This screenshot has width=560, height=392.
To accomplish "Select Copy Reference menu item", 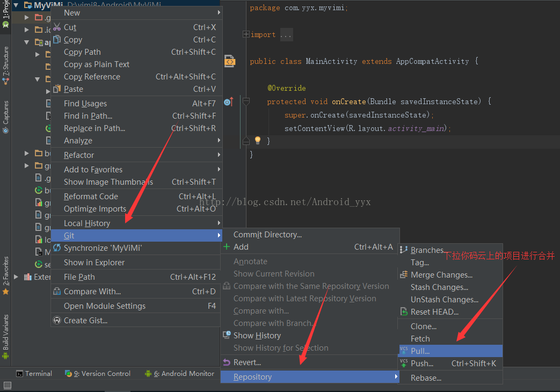I will coord(136,76).
